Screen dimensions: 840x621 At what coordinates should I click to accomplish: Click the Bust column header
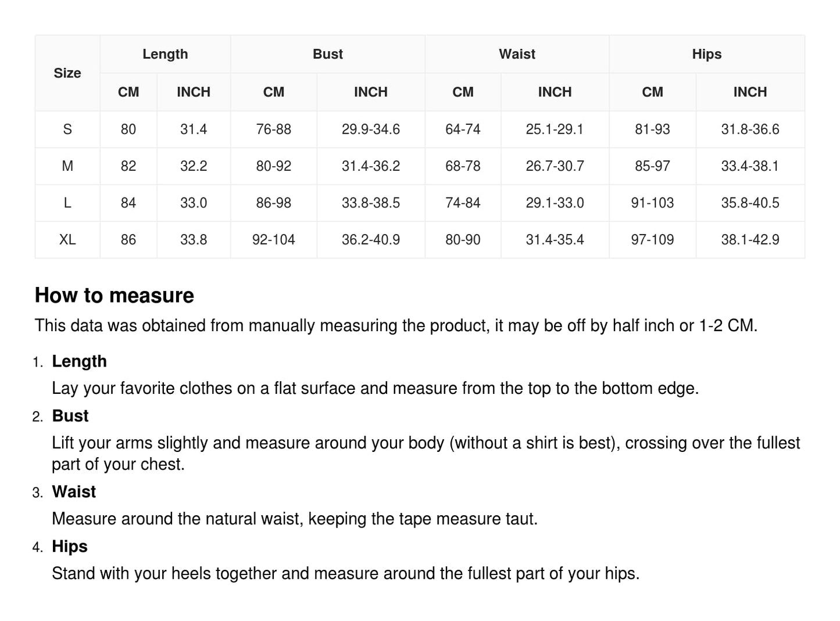328,54
